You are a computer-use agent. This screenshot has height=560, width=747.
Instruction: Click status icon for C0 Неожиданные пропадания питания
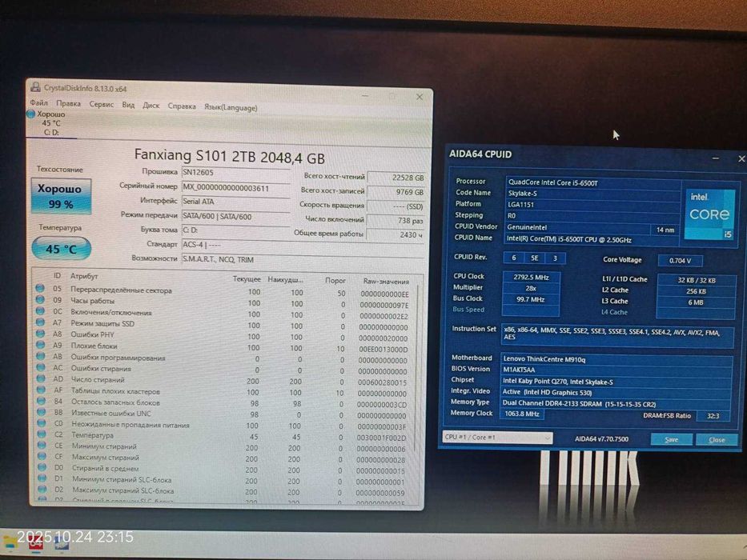click(42, 423)
